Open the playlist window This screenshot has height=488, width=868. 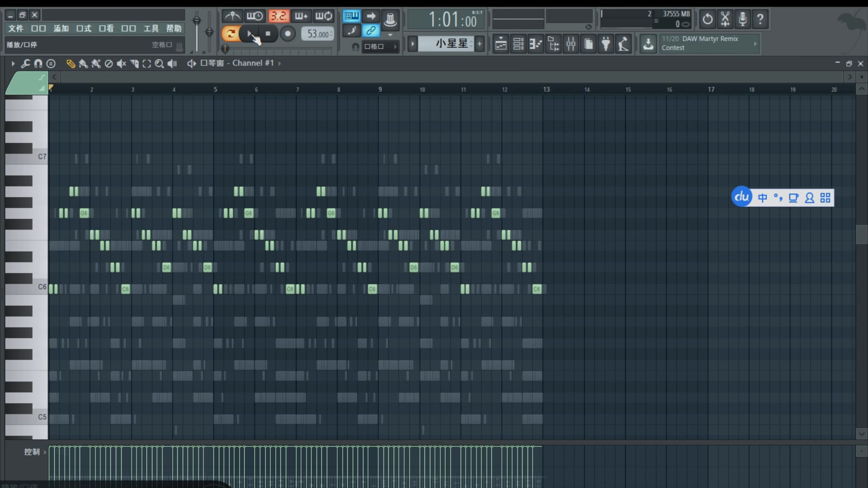[x=501, y=44]
